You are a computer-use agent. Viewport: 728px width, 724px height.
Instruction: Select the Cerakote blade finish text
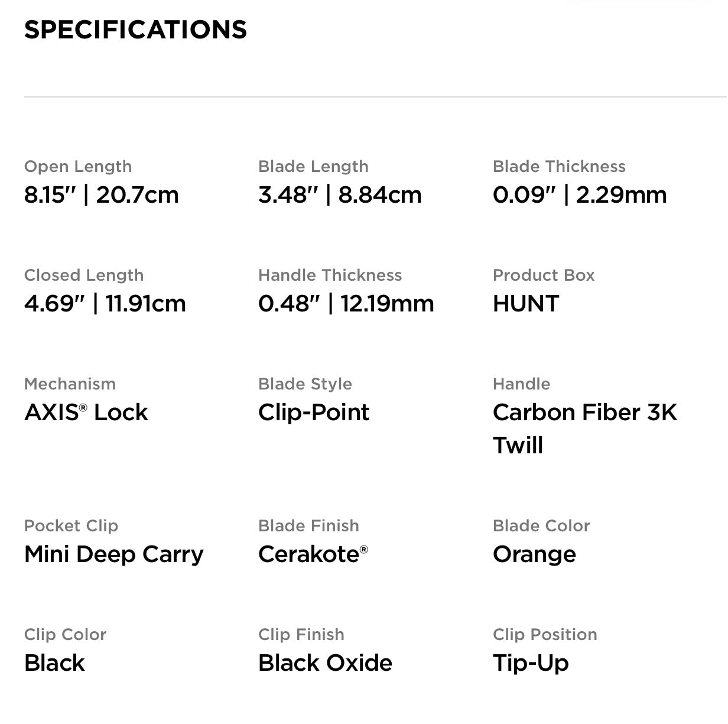(313, 554)
